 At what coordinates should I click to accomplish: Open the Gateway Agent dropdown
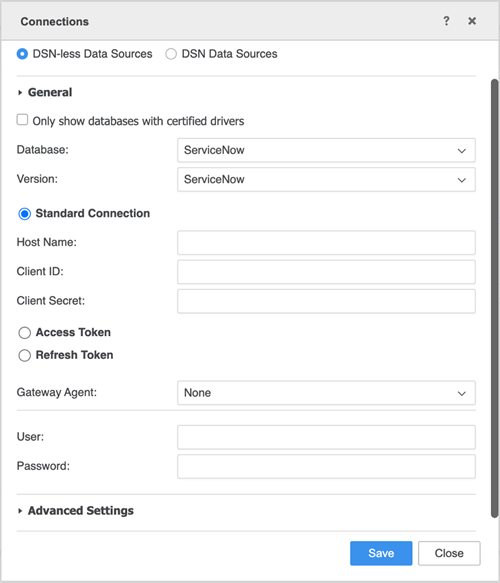(326, 393)
